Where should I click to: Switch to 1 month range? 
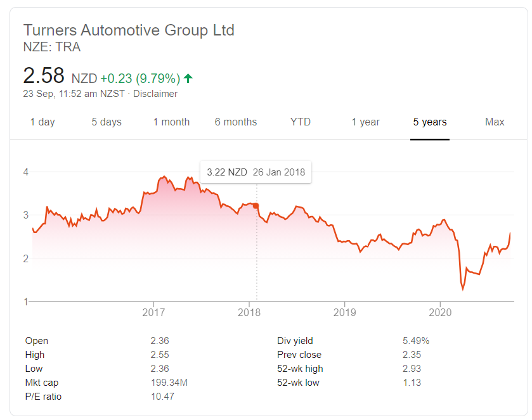click(x=171, y=122)
